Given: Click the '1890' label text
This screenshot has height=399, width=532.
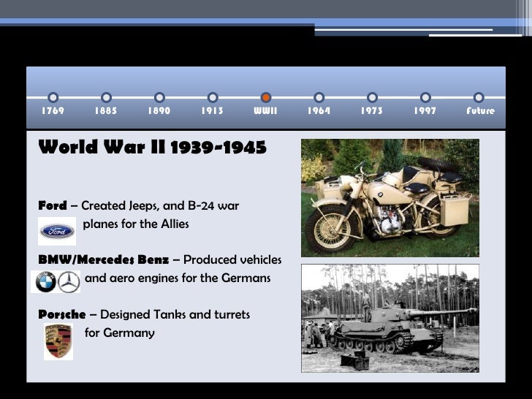Looking at the screenshot, I should click(159, 110).
